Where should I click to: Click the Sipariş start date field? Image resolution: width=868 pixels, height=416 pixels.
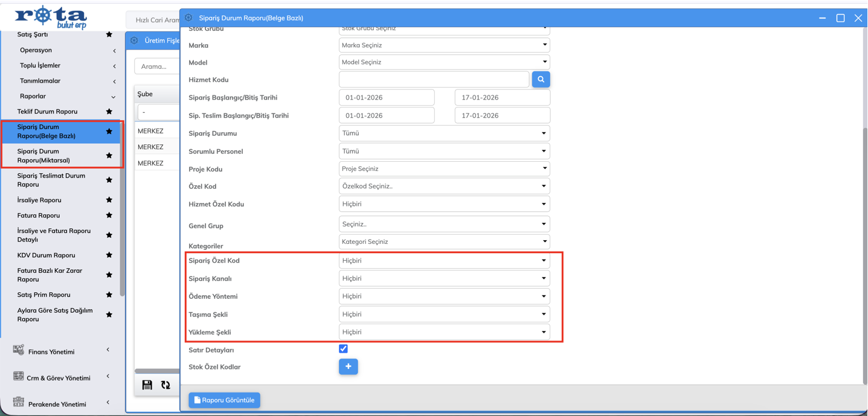(387, 98)
